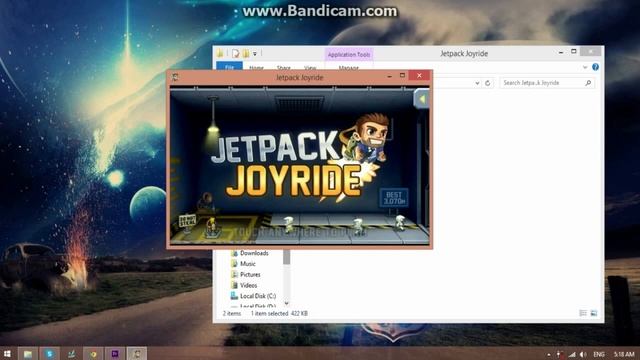This screenshot has width=640, height=360.
Task: Close the Jetpack Joyride game window
Action: tap(419, 76)
